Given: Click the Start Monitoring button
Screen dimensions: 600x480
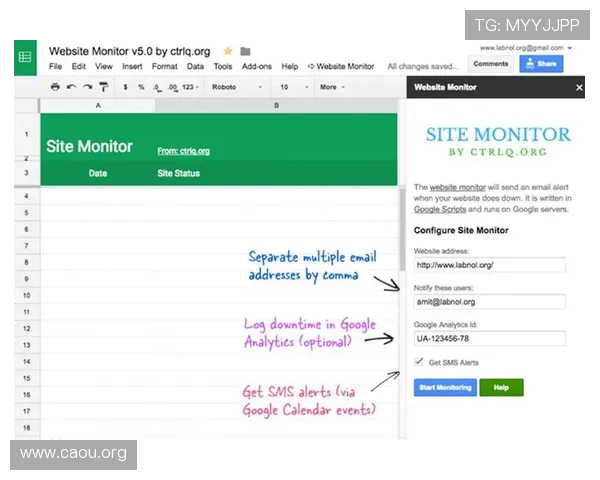Looking at the screenshot, I should click(x=445, y=387).
